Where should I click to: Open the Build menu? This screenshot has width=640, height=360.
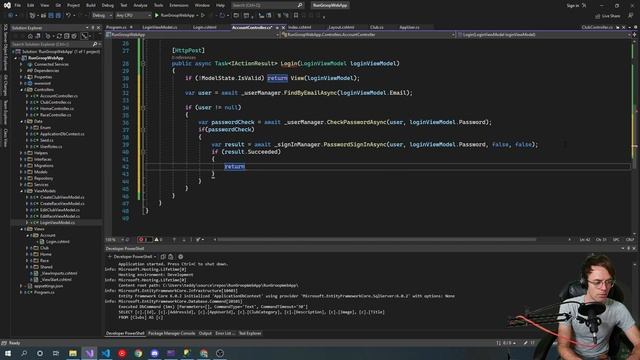[91, 5]
